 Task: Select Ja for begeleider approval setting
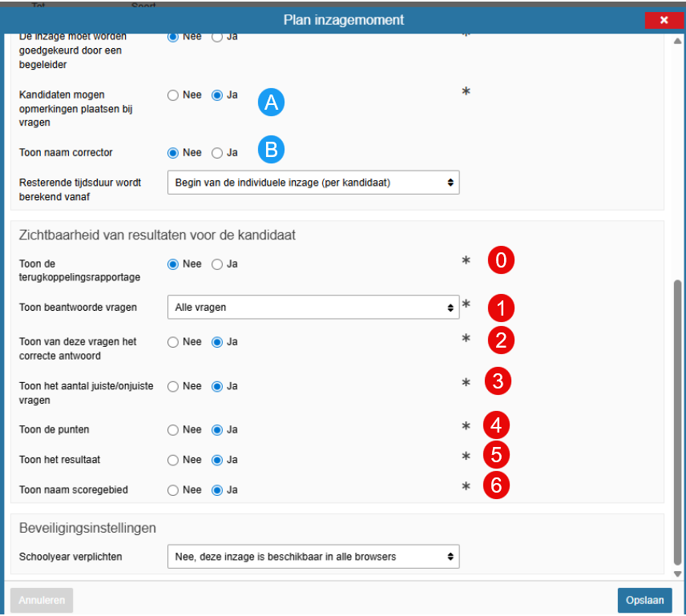coord(217,37)
